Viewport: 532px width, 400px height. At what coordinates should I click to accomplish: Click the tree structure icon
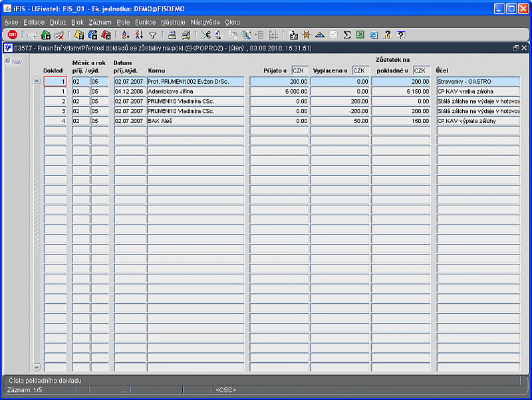(273, 35)
